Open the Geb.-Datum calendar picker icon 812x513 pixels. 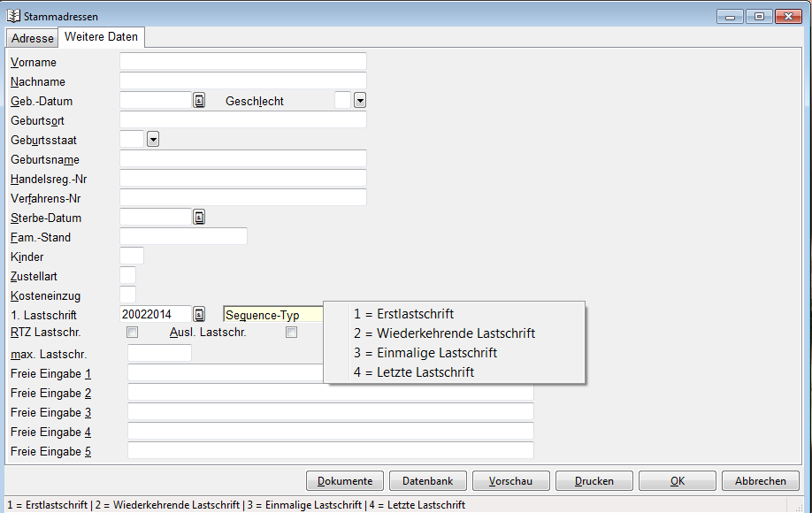tap(199, 101)
